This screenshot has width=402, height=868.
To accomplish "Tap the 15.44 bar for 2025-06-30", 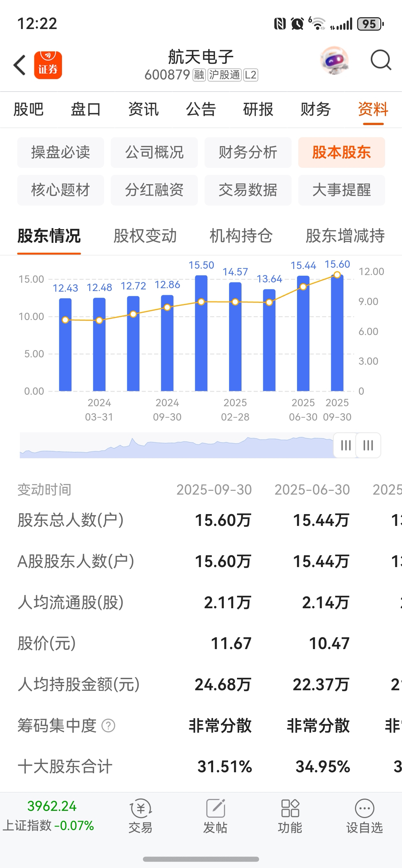I will pos(303,333).
